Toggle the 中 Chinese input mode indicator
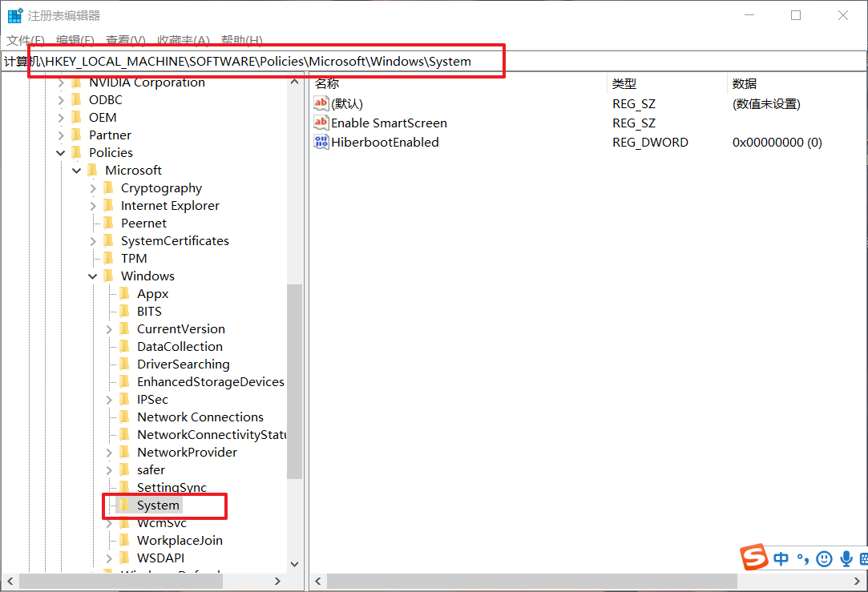The width and height of the screenshot is (868, 592). click(x=781, y=558)
